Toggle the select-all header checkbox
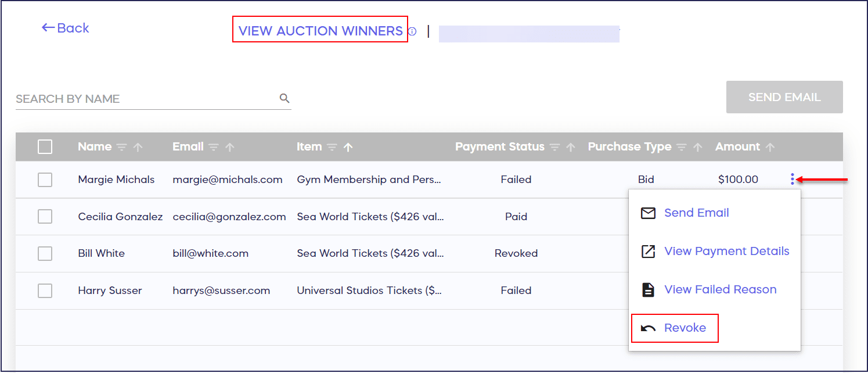This screenshot has height=373, width=868. [45, 147]
